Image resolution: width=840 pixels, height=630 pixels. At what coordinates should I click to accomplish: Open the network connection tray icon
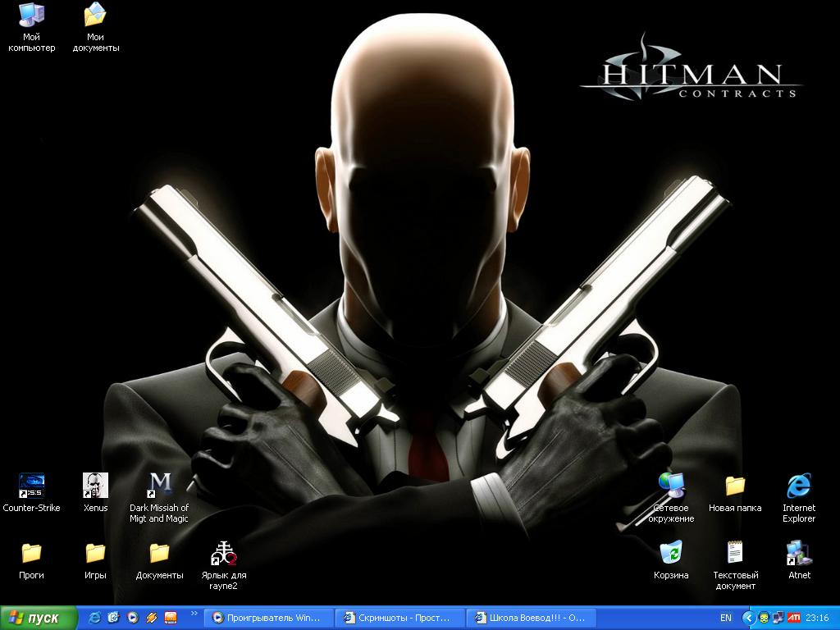(778, 618)
